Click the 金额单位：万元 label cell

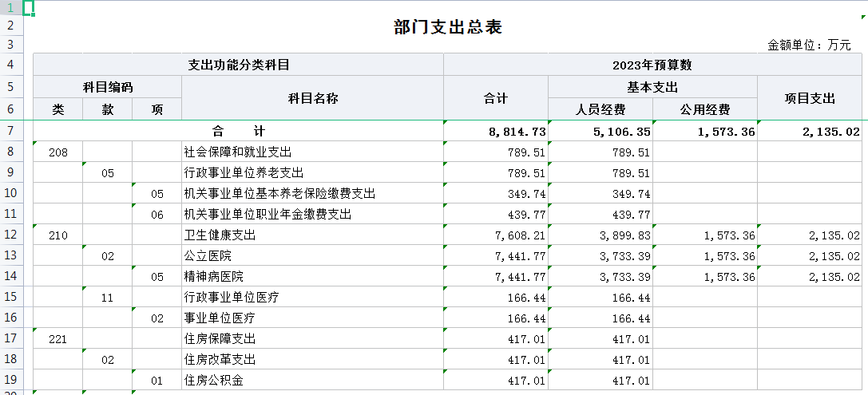(x=808, y=45)
